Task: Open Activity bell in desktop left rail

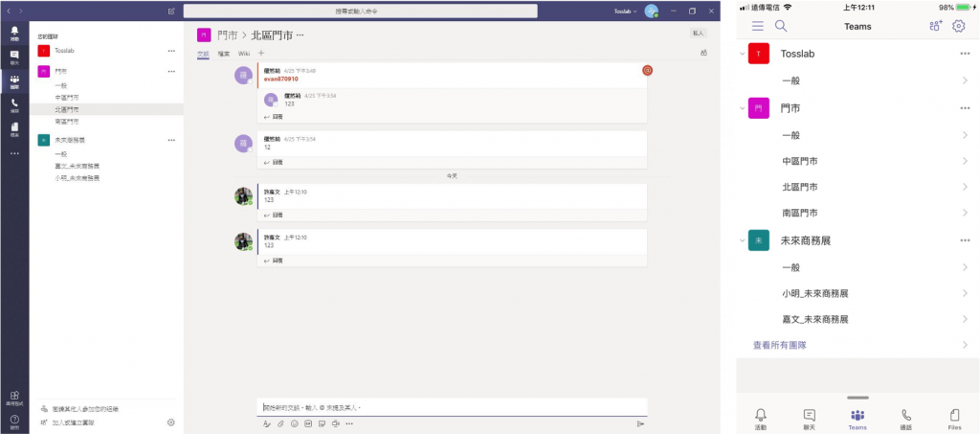Action: [14, 34]
